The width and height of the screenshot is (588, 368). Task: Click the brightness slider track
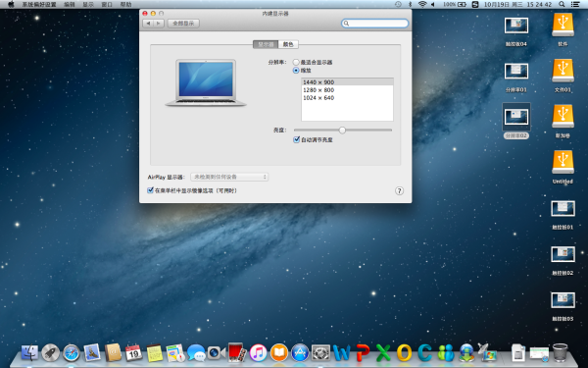tap(343, 130)
